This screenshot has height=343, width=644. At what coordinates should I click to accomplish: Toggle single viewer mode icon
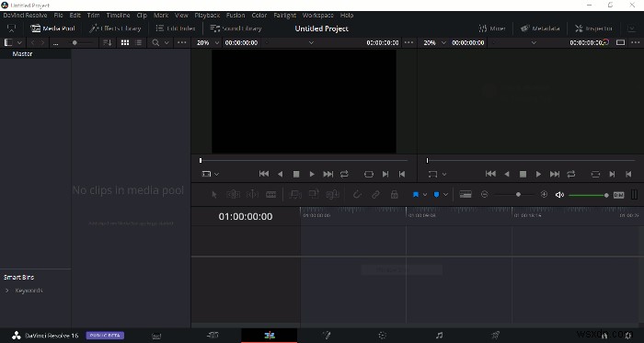click(x=621, y=42)
